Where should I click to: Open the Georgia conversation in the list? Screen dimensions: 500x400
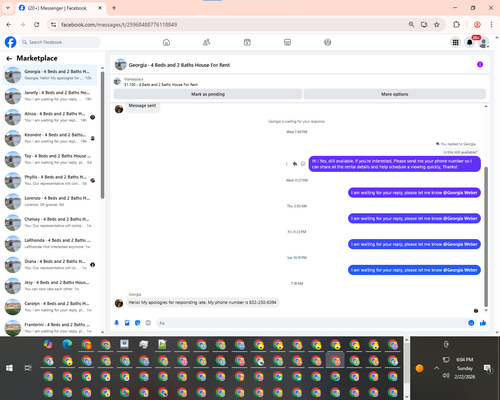[x=50, y=75]
